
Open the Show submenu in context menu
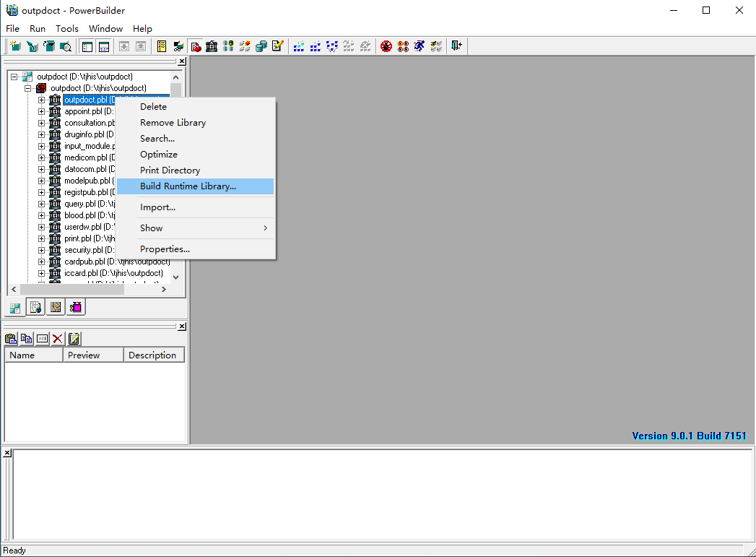195,228
